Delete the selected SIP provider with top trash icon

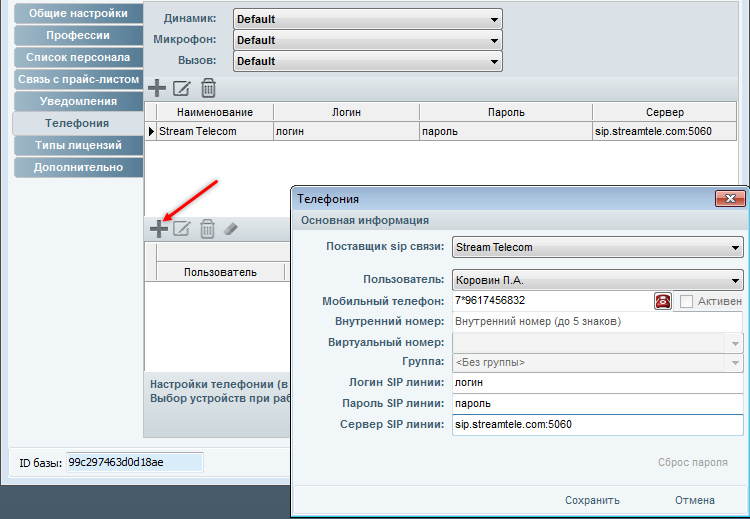(x=208, y=88)
